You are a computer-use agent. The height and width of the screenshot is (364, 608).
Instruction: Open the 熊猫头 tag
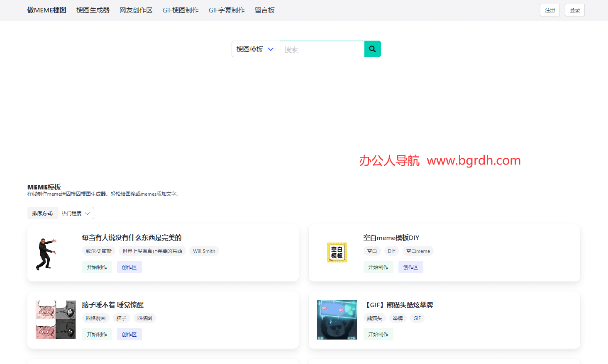375,318
